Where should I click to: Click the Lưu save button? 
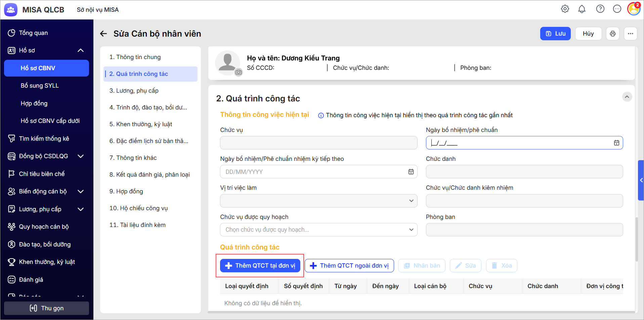pos(555,34)
